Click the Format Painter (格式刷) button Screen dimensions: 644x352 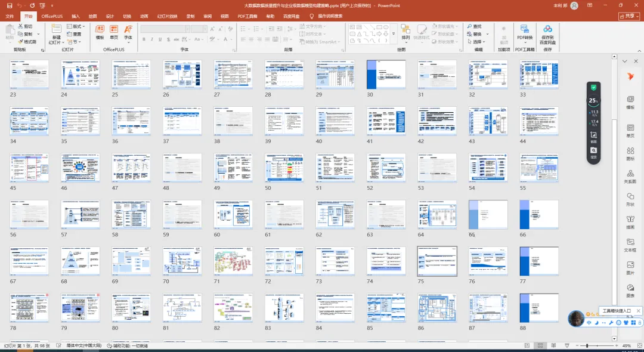coord(27,42)
